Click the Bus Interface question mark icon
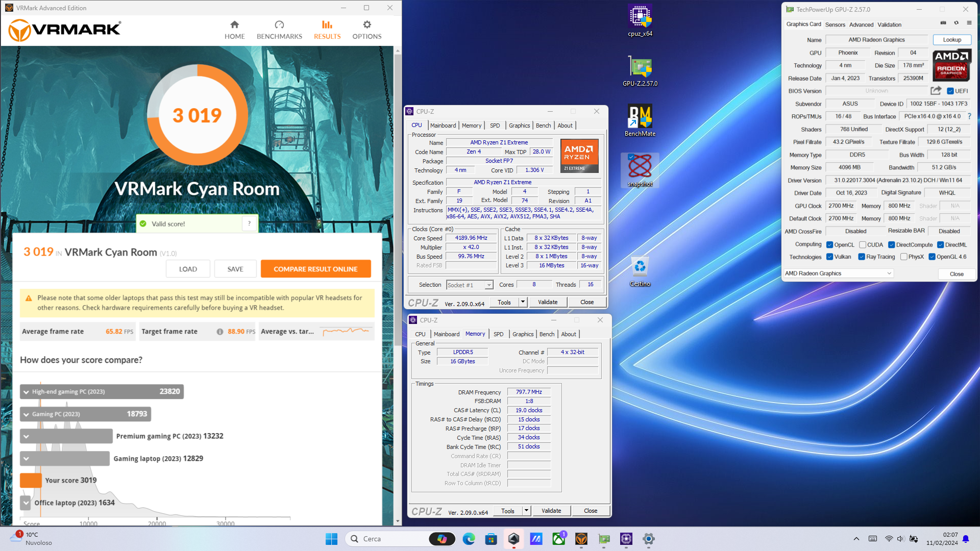This screenshot has width=980, height=551. click(969, 116)
